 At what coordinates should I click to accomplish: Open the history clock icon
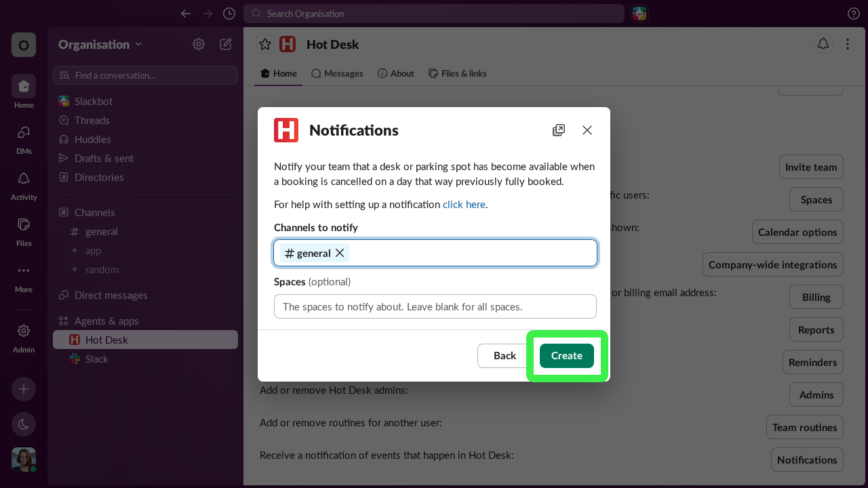point(229,14)
